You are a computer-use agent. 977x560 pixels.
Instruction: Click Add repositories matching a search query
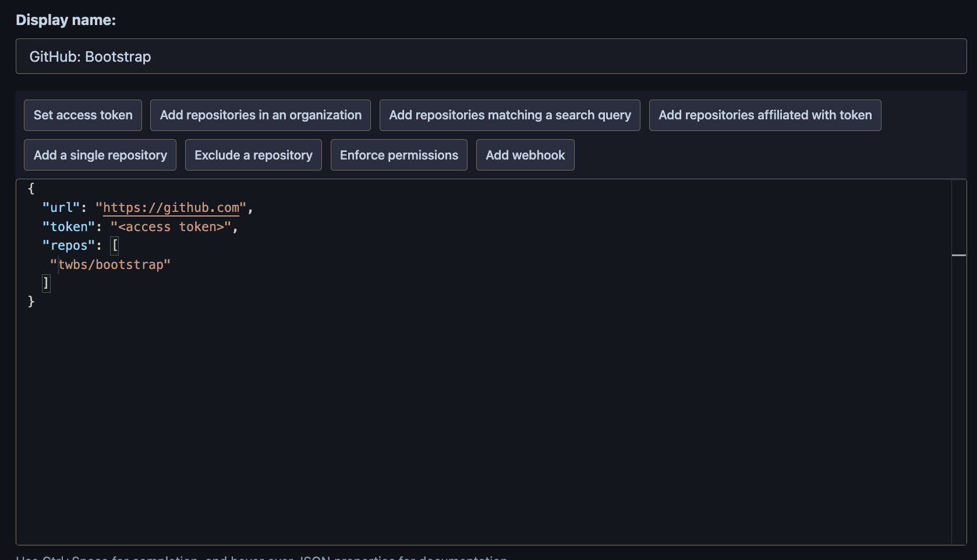point(509,115)
